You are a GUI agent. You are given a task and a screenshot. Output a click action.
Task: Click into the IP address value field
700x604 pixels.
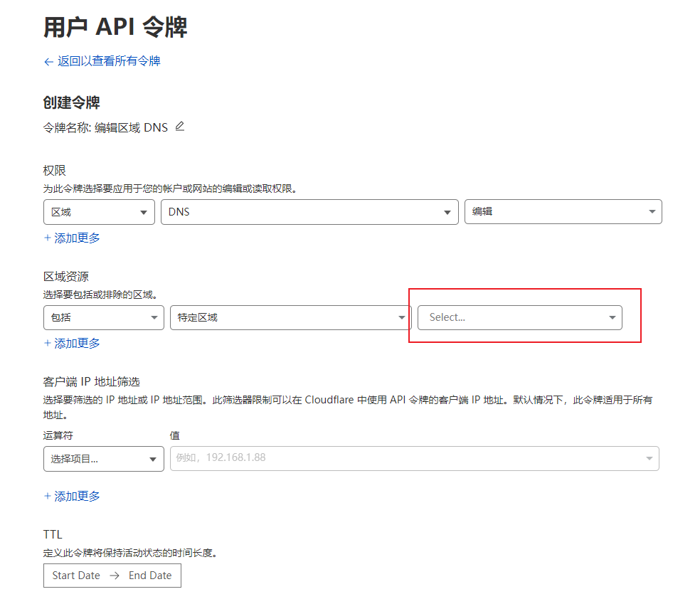pyautogui.click(x=405, y=458)
